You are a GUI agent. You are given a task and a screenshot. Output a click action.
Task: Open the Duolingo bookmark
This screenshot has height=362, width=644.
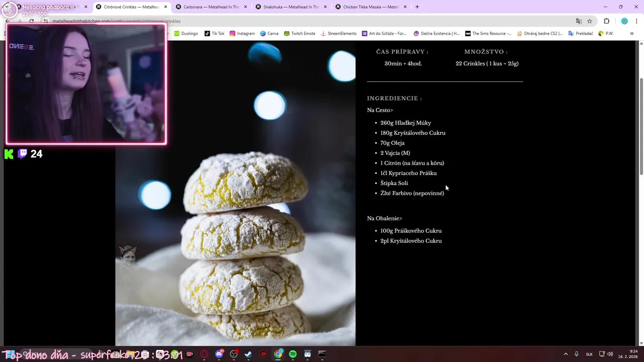pos(186,33)
